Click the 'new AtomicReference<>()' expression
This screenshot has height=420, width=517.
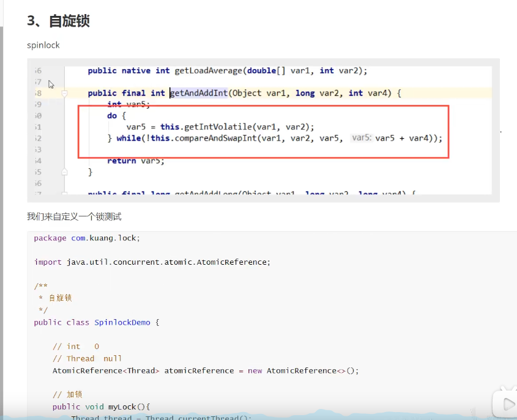[301, 370]
